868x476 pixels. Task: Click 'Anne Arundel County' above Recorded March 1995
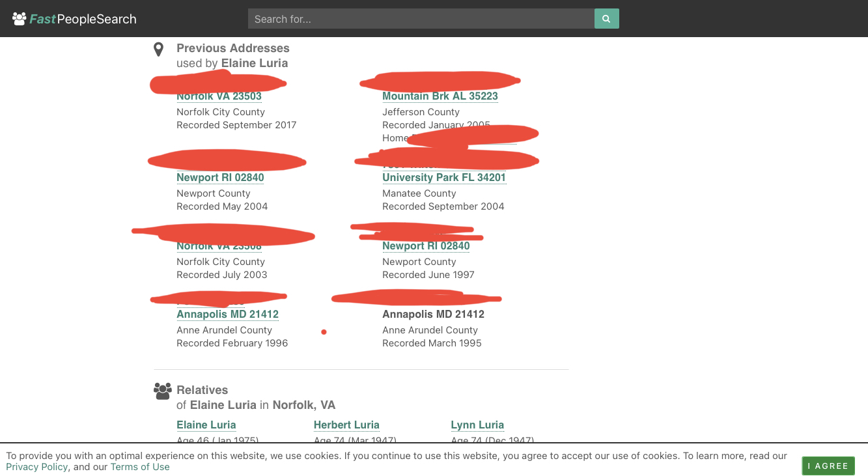click(430, 330)
